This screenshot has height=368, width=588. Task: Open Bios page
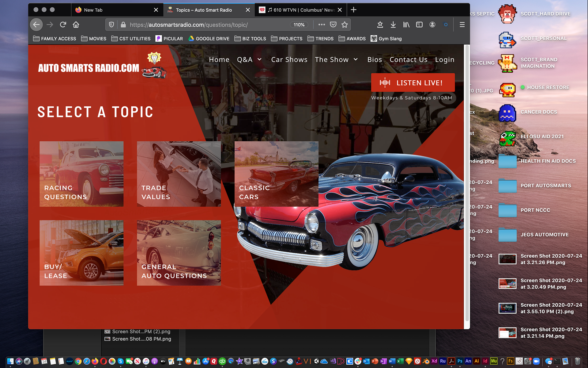click(375, 59)
